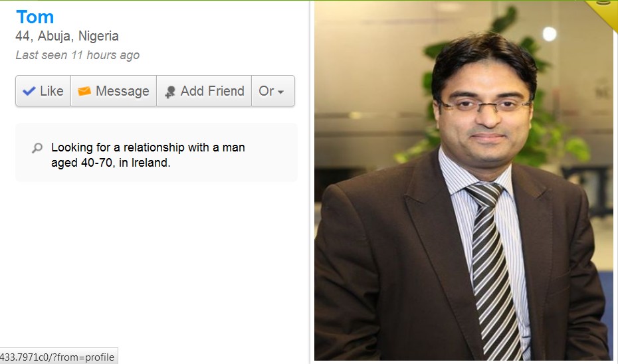Image resolution: width=618 pixels, height=364 pixels.
Task: Click the 44, Abuja, Nigeria location text
Action: click(x=67, y=37)
